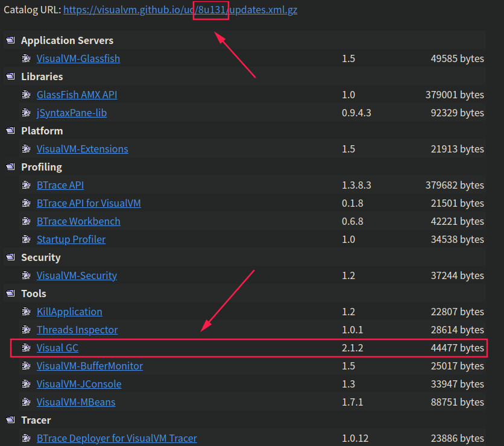Click the Application Servers category folder icon
The width and height of the screenshot is (504, 446).
[x=11, y=40]
